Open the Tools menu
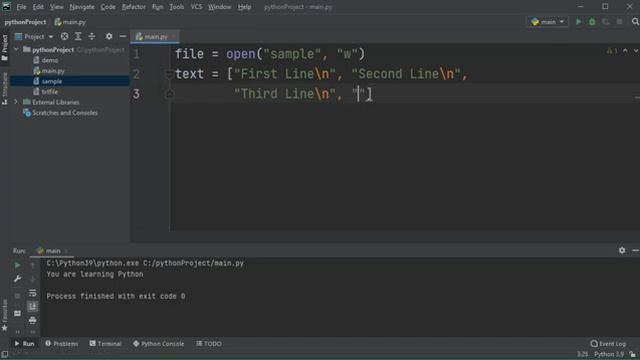This screenshot has width=640, height=360. click(x=176, y=7)
